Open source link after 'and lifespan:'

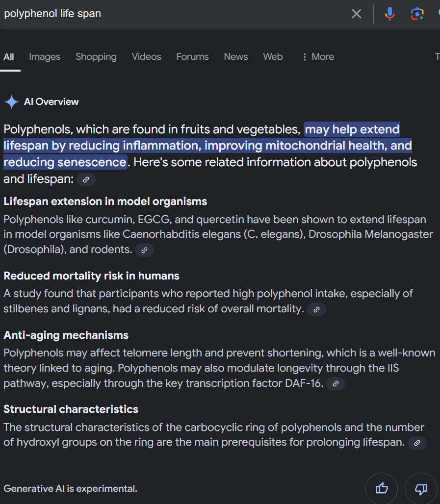(86, 179)
